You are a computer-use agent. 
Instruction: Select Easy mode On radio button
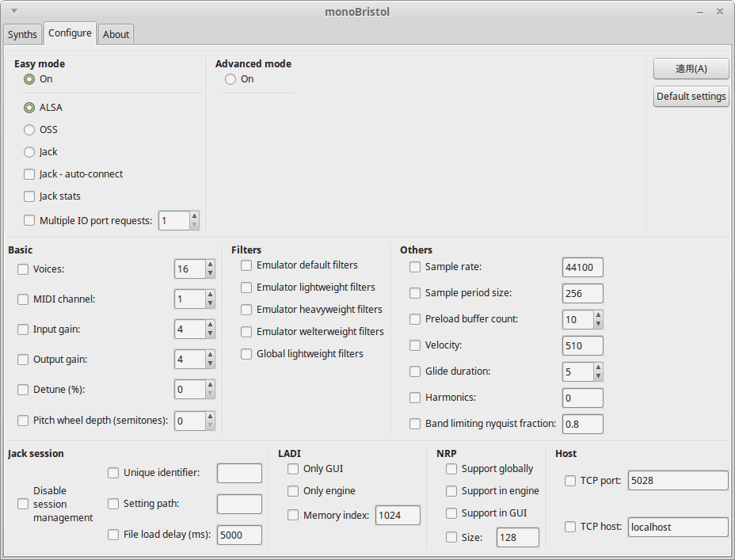tap(29, 79)
